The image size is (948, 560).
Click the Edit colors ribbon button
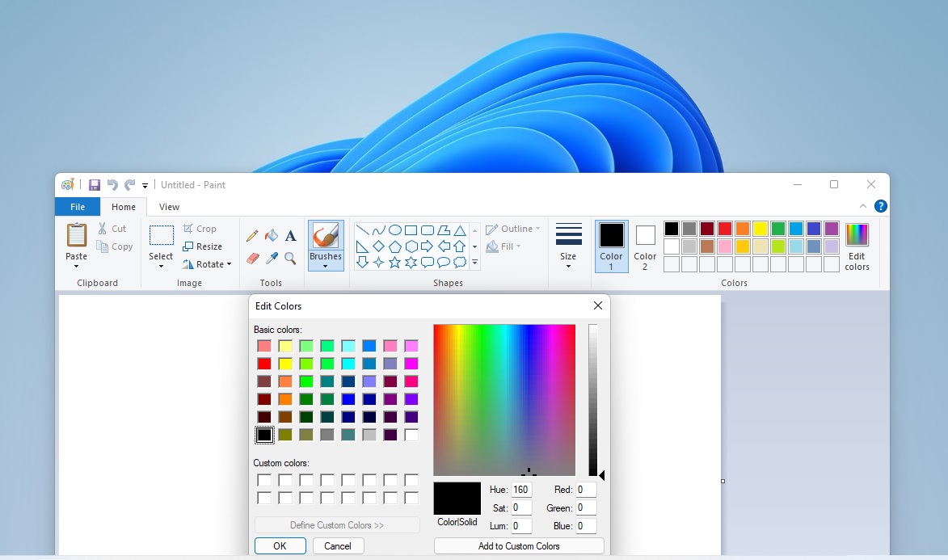click(x=857, y=247)
